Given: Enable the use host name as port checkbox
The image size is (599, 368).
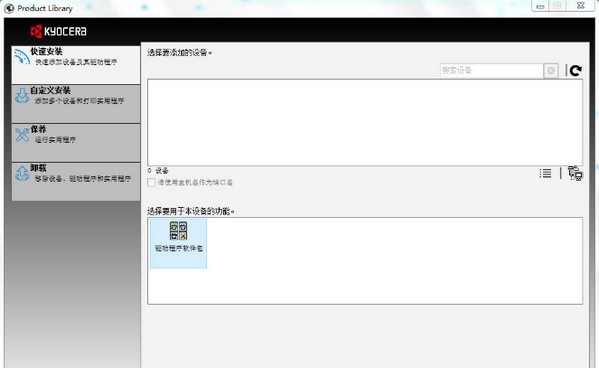Looking at the screenshot, I should pos(151,183).
